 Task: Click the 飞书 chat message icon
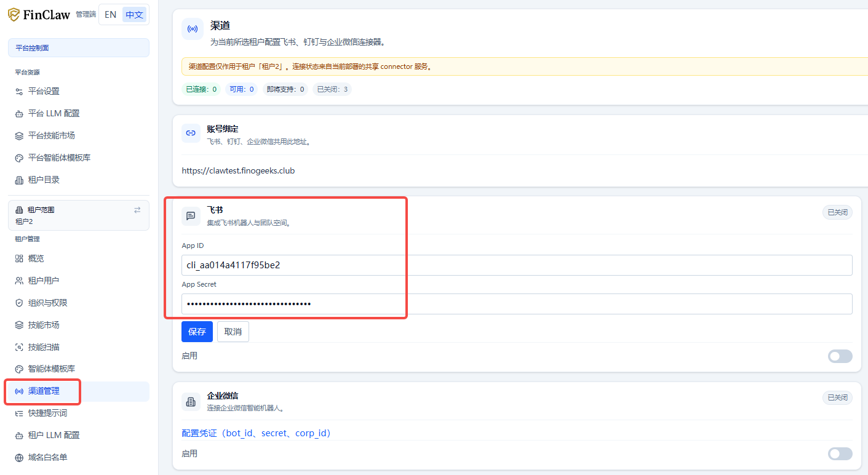[x=191, y=216]
